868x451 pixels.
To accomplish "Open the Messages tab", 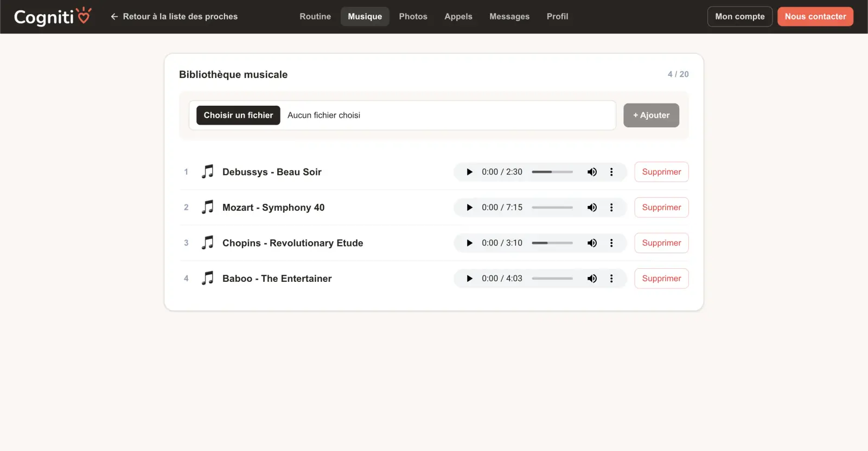I will click(x=509, y=16).
